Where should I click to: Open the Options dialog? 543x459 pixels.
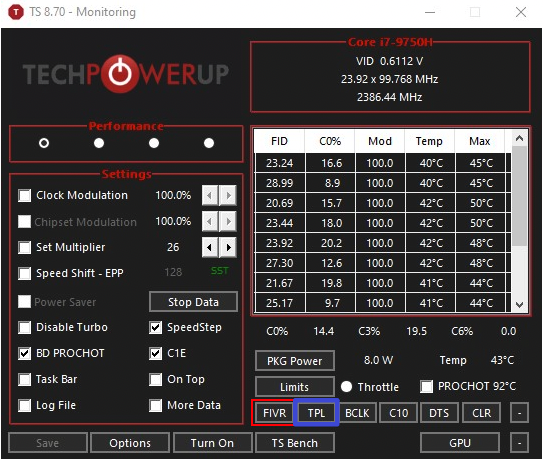pos(130,443)
